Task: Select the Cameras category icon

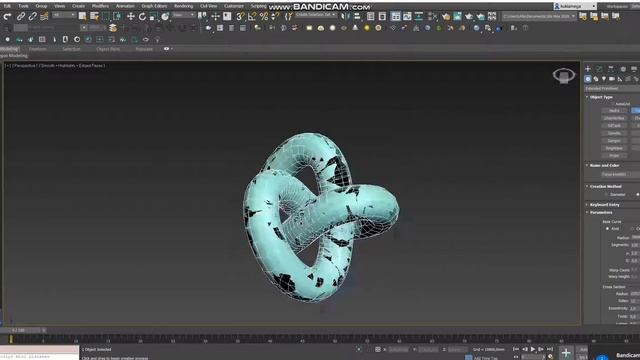Action: point(612,79)
